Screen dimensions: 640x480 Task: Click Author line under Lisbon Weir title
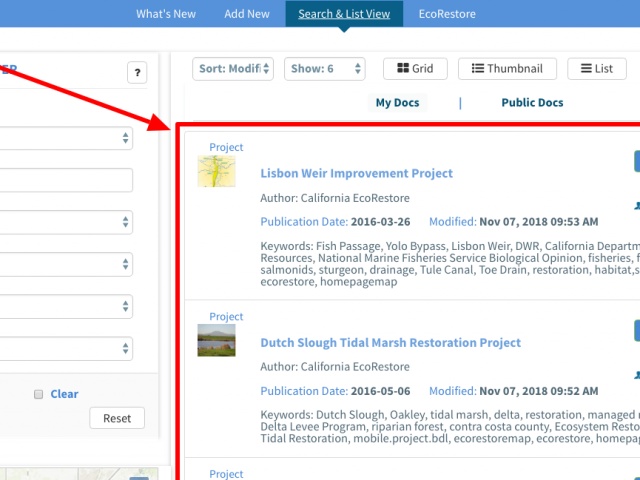point(335,198)
